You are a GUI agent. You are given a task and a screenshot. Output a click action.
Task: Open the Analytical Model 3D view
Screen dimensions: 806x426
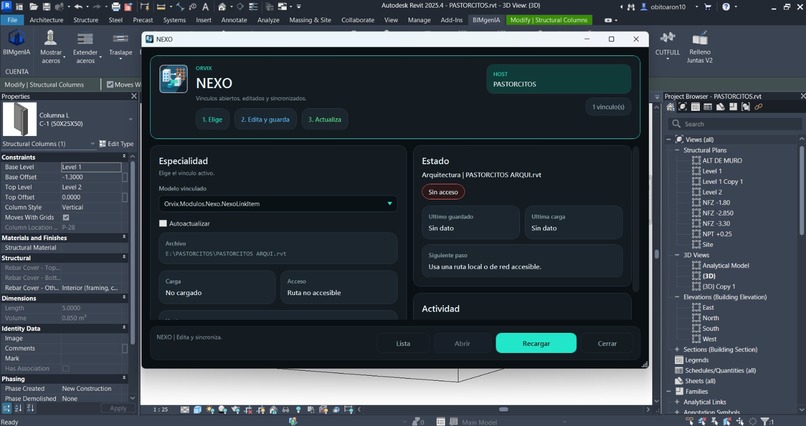[x=725, y=266]
